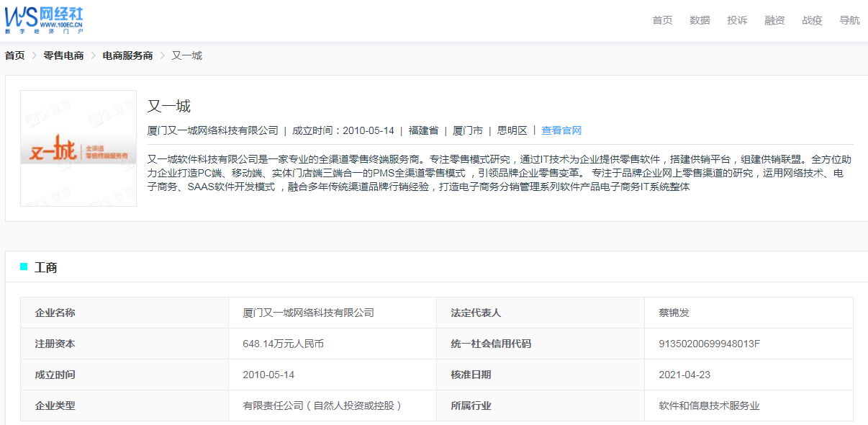Viewport: 868px width, 425px height.
Task: Open the 投诉 navigation item
Action: (x=737, y=20)
